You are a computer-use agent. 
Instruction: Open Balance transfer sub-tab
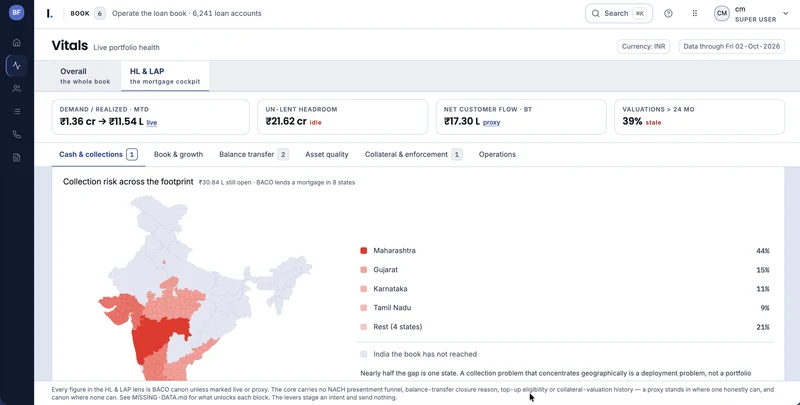coord(254,155)
